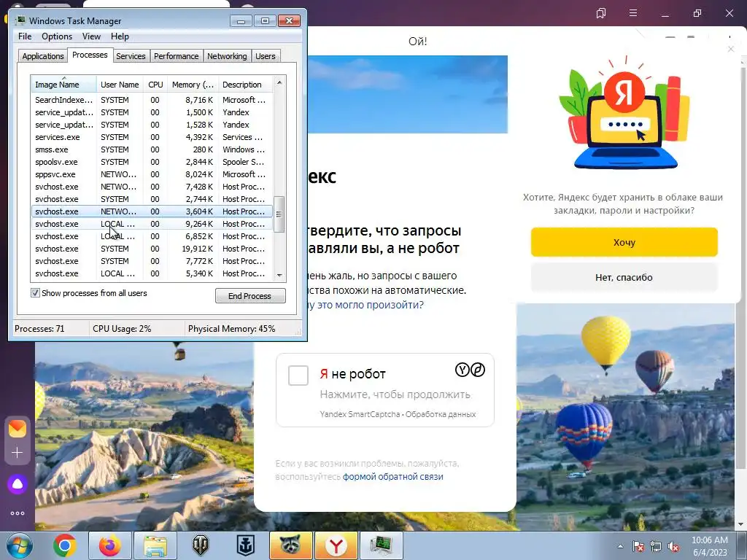Viewport: 747px width, 560px height.
Task: Open the File menu in Task Manager
Action: (25, 36)
